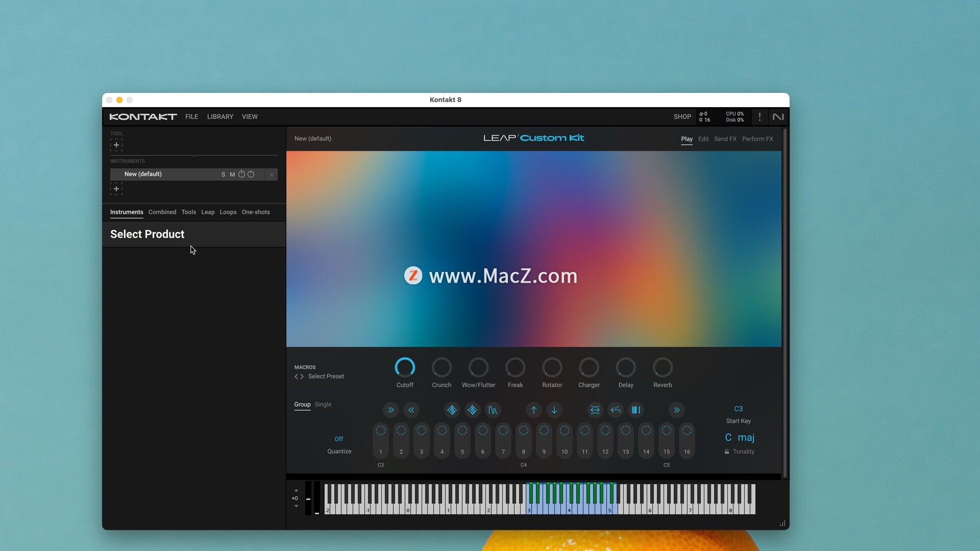Go to previous macro preset arrow

pos(296,377)
